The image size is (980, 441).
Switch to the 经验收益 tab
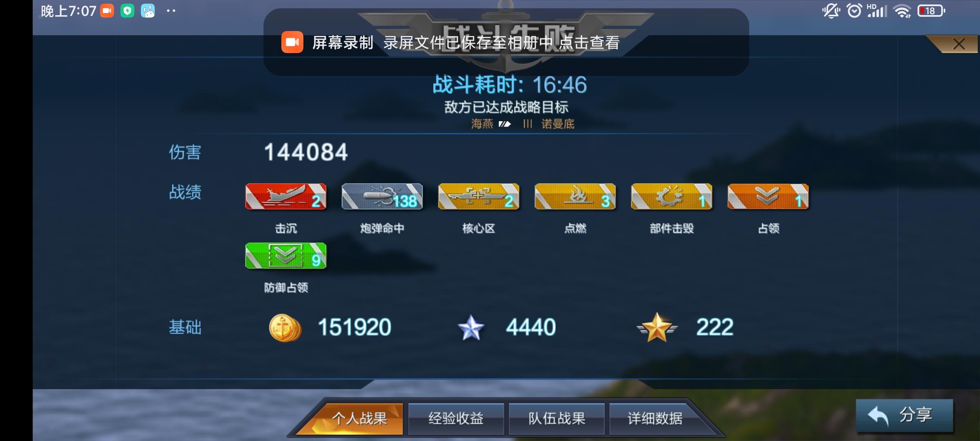(456, 419)
